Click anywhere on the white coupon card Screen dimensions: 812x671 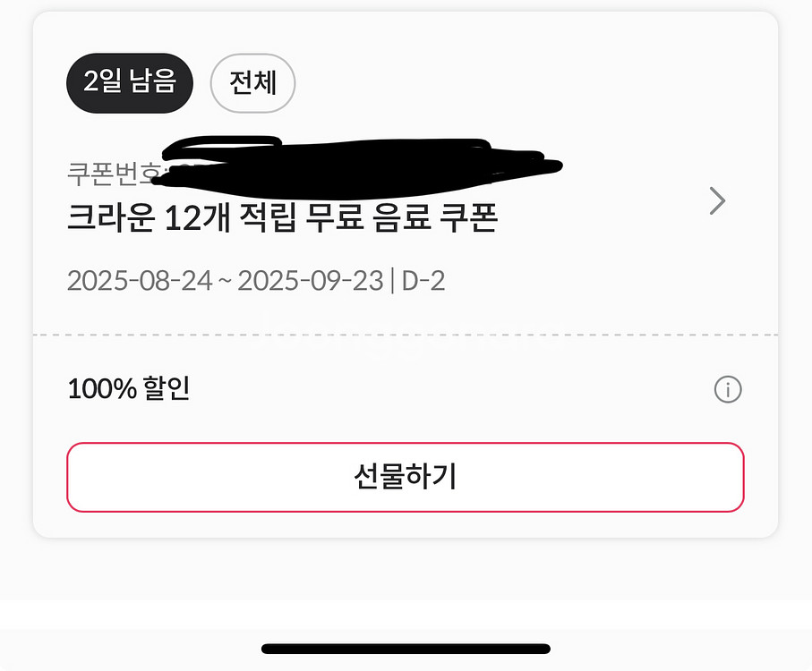[x=406, y=268]
